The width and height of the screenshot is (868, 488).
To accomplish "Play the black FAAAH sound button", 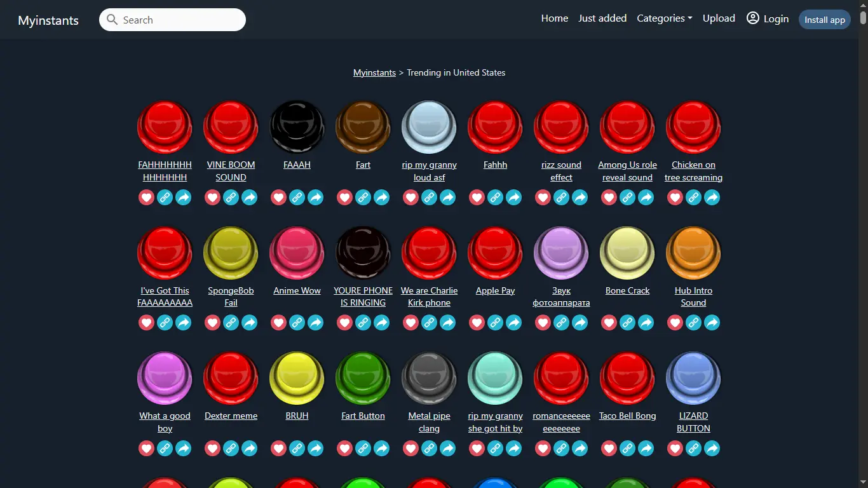I will pyautogui.click(x=297, y=127).
